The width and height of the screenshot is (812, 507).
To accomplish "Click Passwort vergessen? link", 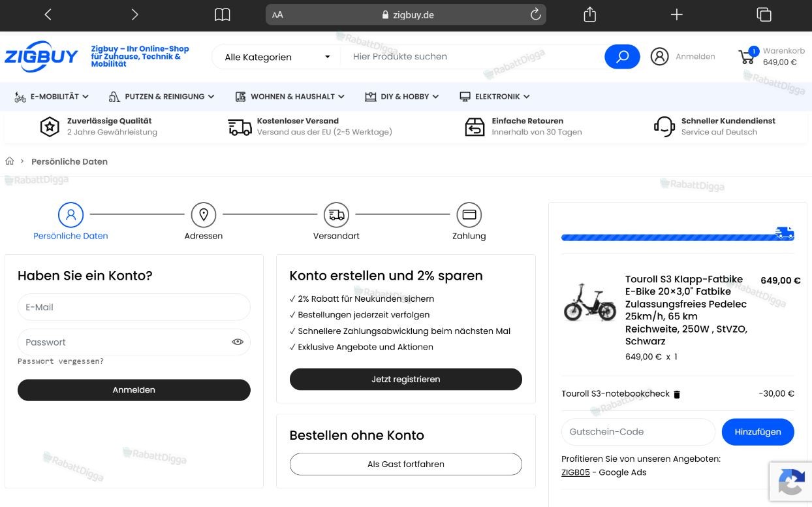I will click(61, 361).
